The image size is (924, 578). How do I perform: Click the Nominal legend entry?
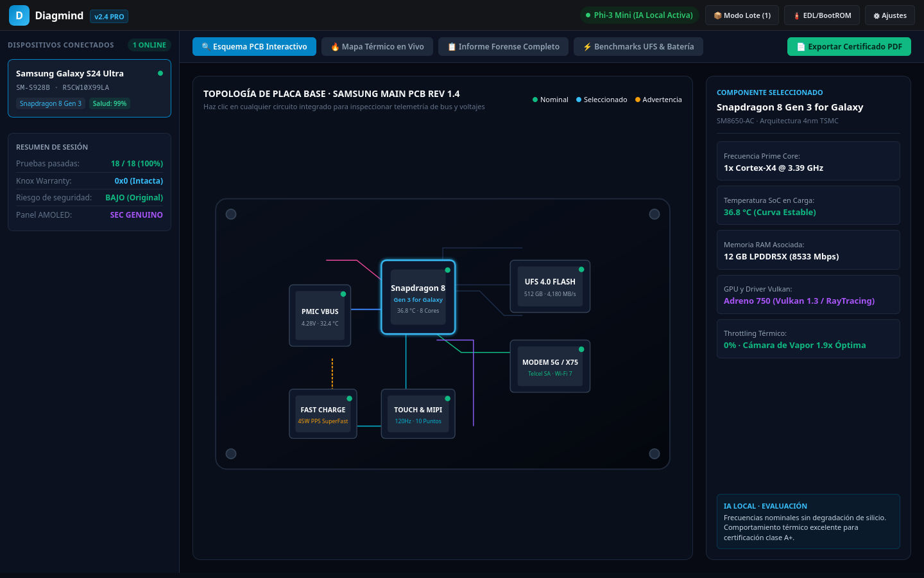[x=551, y=100]
